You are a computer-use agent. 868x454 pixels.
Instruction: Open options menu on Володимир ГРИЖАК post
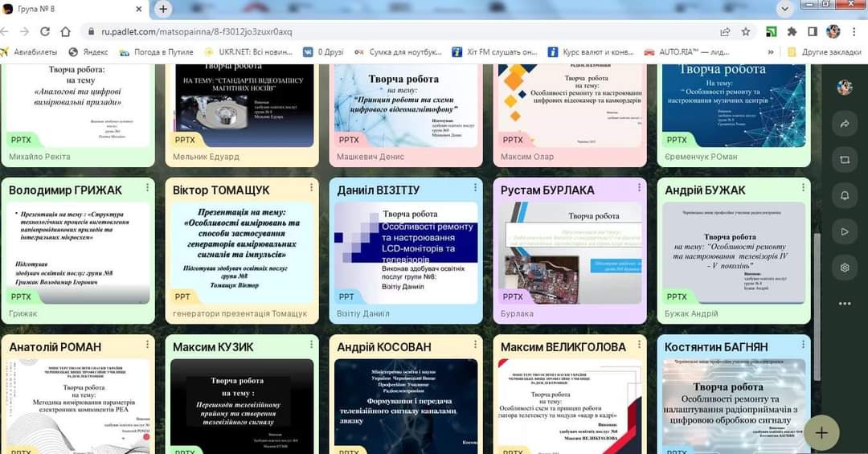click(147, 188)
